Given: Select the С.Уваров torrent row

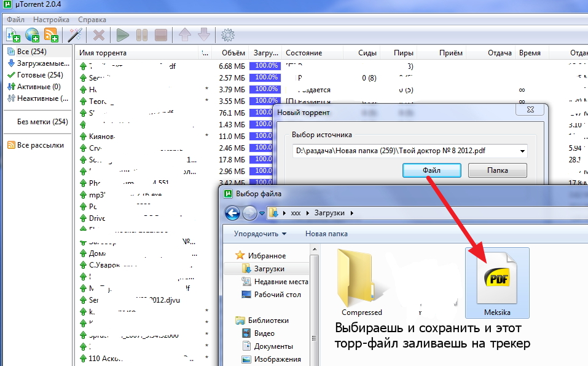Looking at the screenshot, I should 104,265.
